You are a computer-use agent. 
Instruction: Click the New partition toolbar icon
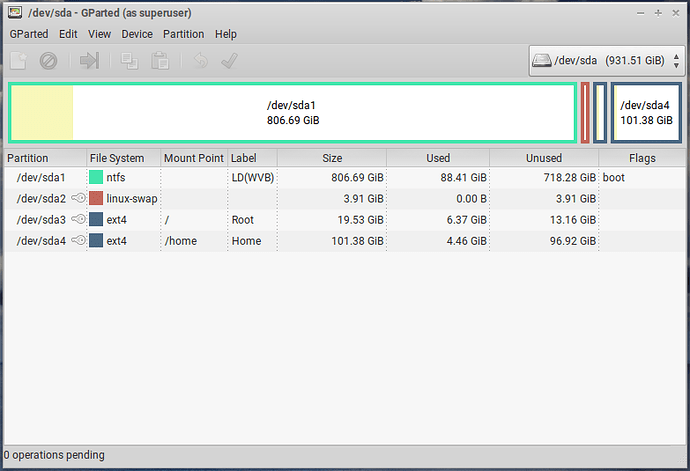(18, 61)
